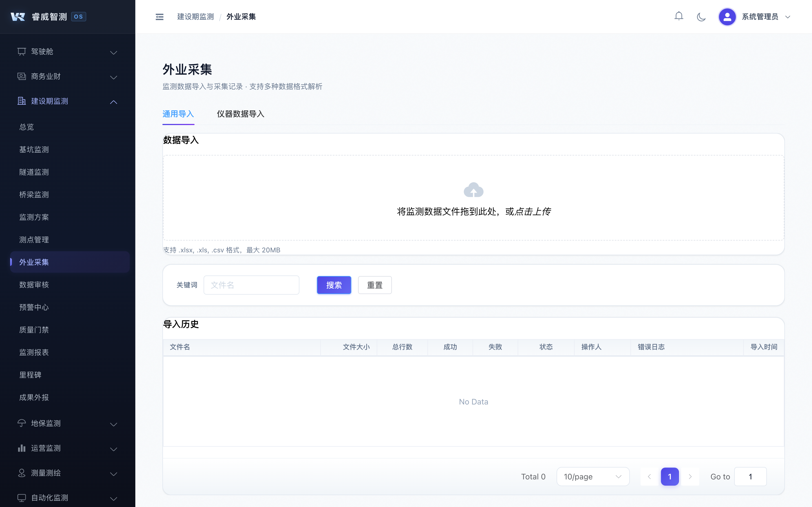Click the notification bell icon

tap(678, 16)
